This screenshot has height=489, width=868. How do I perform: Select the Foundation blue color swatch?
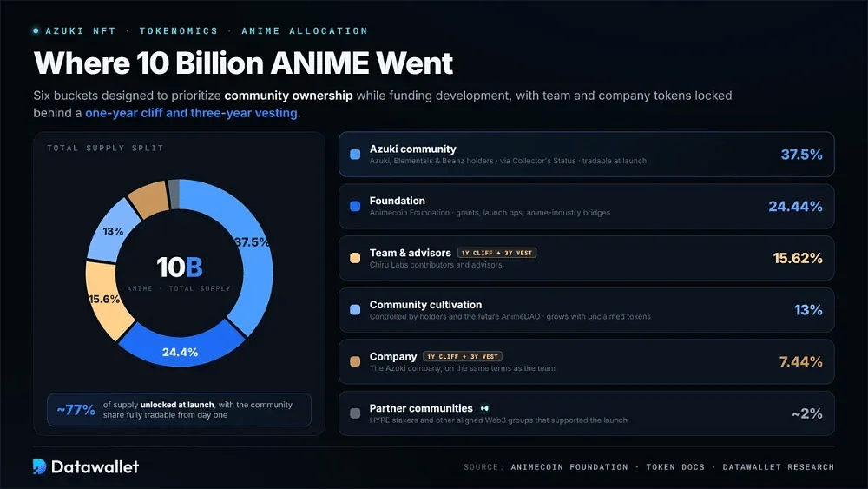point(355,206)
